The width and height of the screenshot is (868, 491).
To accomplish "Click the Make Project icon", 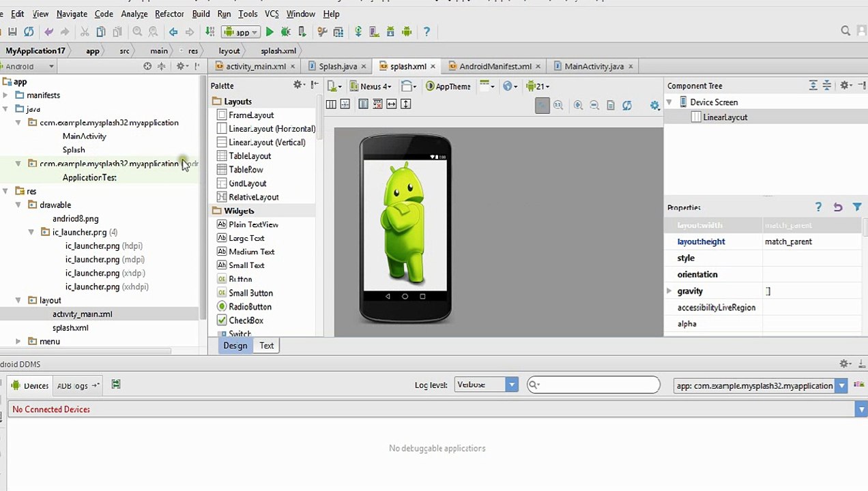I will (x=209, y=31).
